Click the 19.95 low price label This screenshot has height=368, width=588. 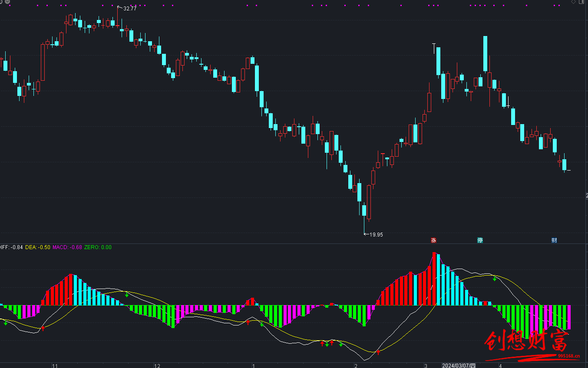[x=376, y=235]
